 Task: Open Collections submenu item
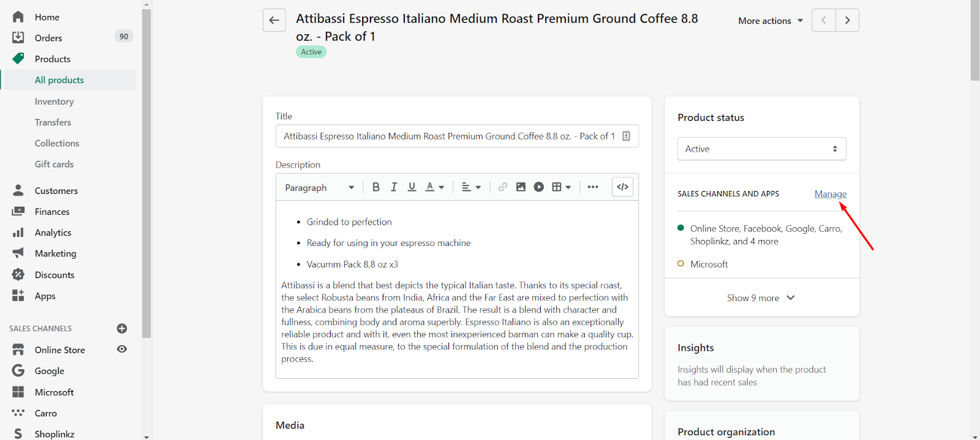[x=57, y=143]
